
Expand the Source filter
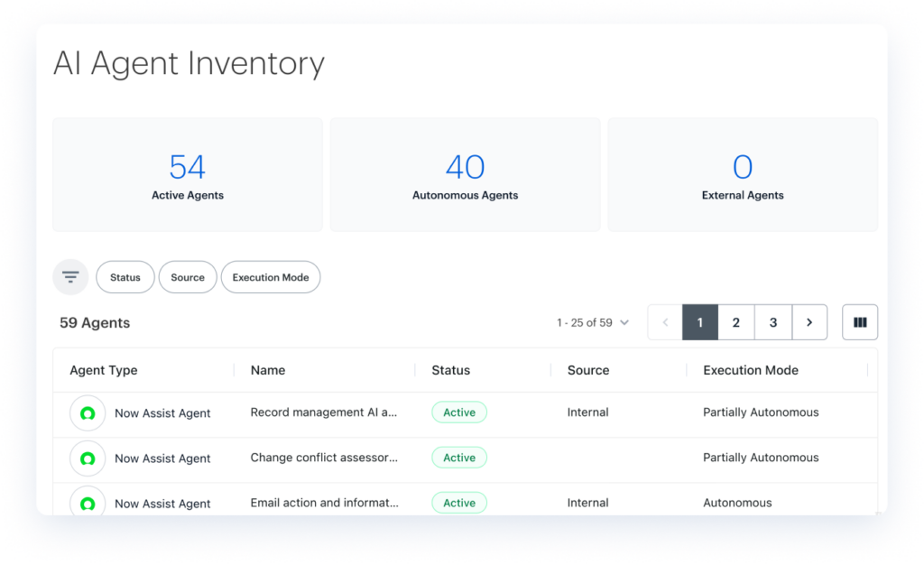tap(188, 277)
